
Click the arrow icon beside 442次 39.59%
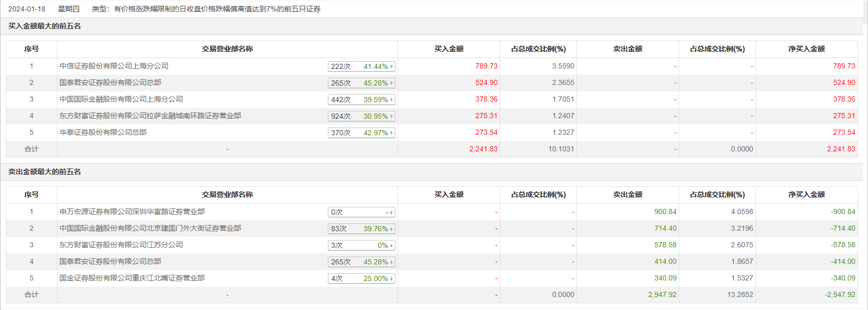click(392, 100)
